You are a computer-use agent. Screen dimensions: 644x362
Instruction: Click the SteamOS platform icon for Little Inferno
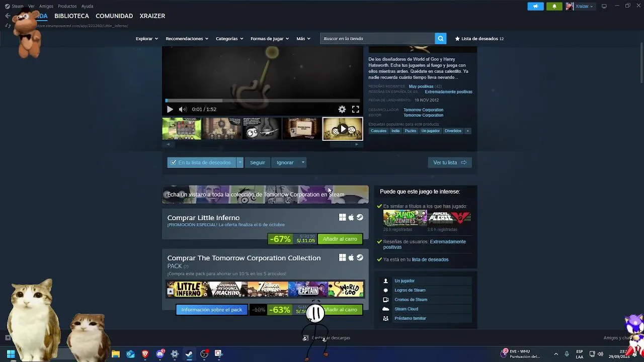tap(360, 217)
